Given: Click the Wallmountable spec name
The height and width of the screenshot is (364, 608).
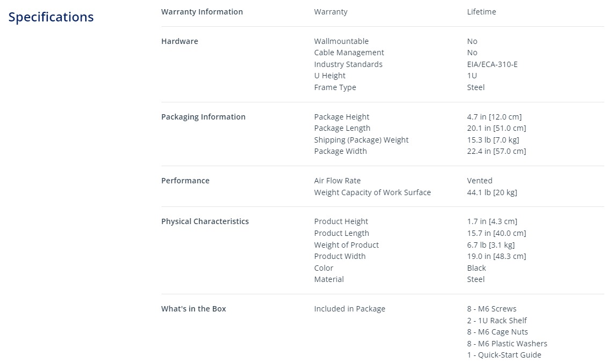Looking at the screenshot, I should [341, 41].
